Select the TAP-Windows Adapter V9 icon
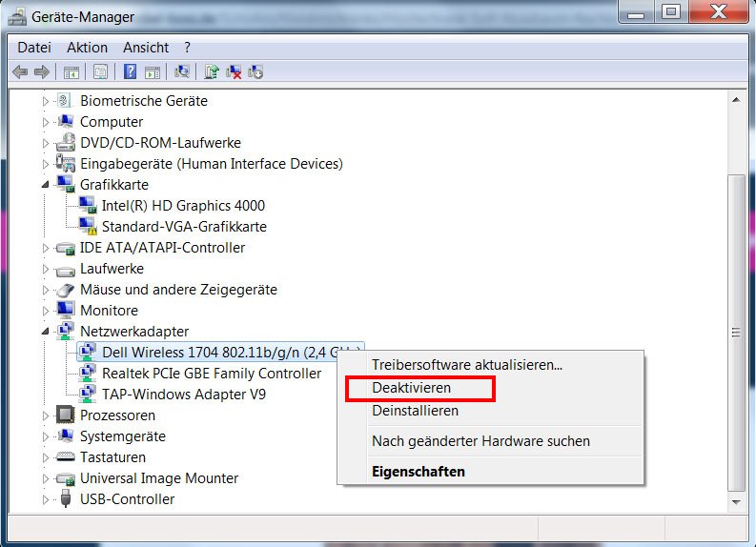The height and width of the screenshot is (547, 756). click(x=88, y=395)
